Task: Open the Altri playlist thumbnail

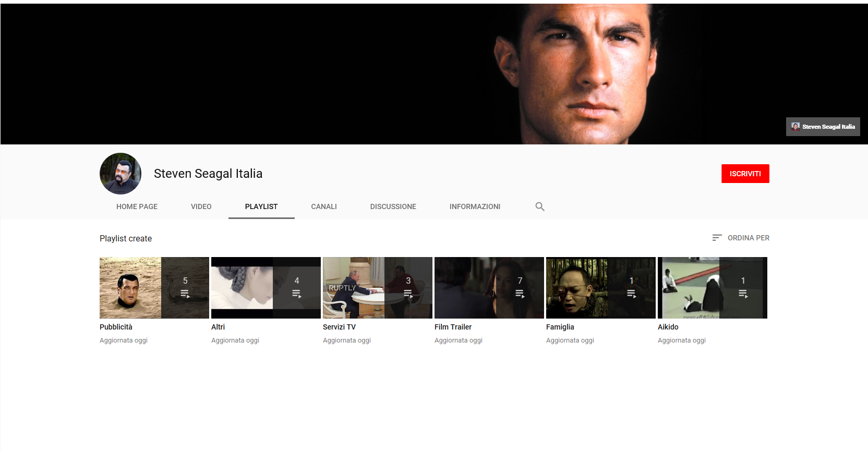Action: coord(266,288)
